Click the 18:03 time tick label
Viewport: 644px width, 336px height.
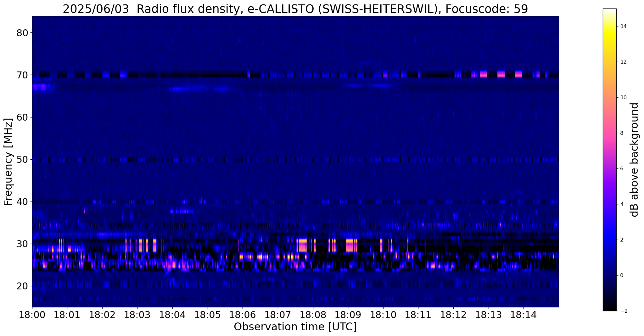[137, 315]
